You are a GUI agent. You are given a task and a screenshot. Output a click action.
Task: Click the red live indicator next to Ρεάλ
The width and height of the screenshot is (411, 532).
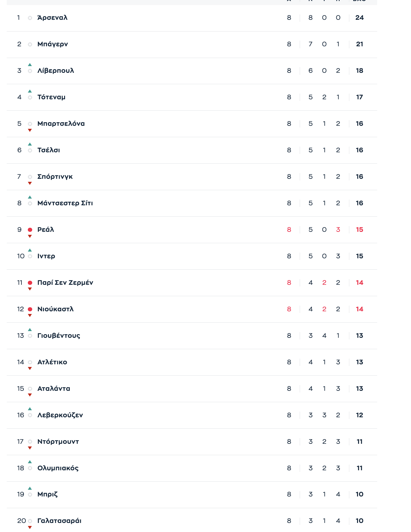click(30, 230)
